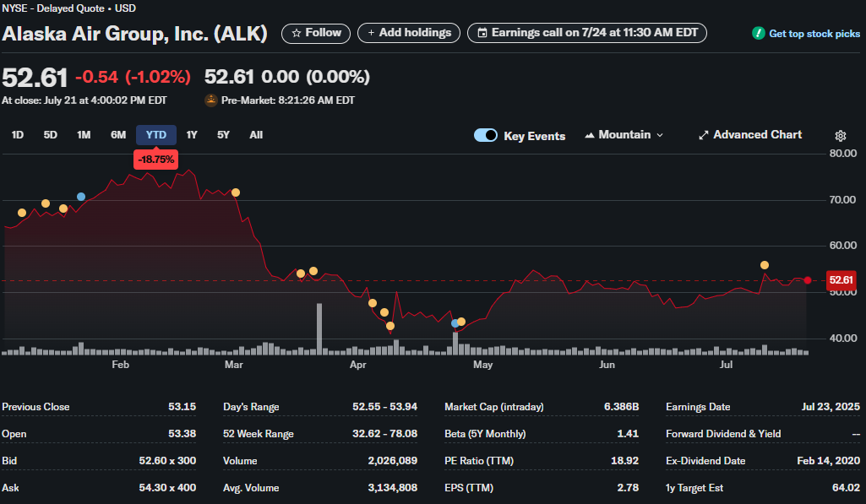Click green lightbulb top stock picks icon

point(759,33)
